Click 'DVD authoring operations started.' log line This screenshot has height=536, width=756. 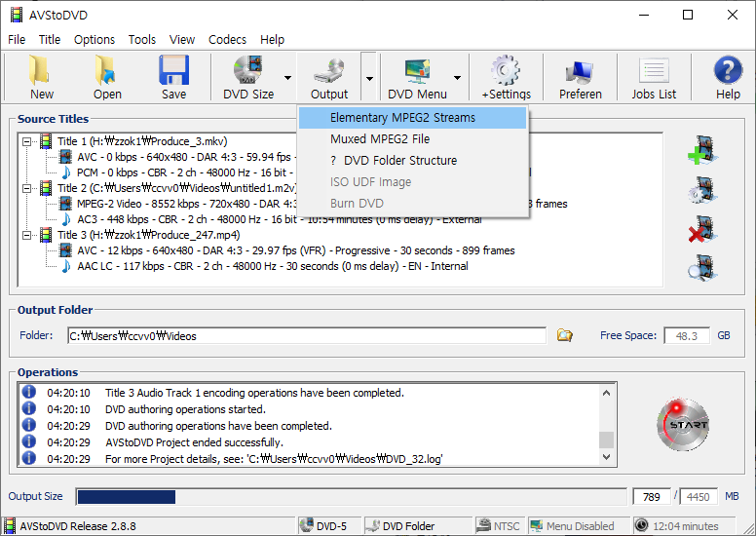(186, 409)
